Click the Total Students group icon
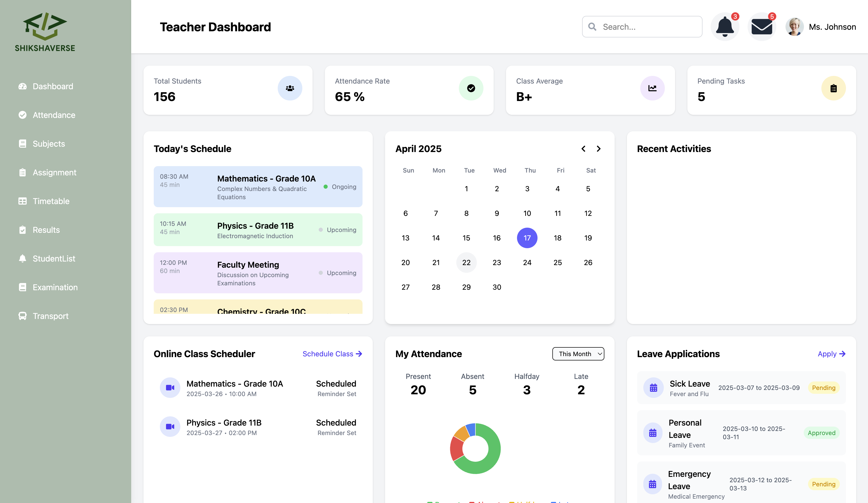 (x=290, y=88)
